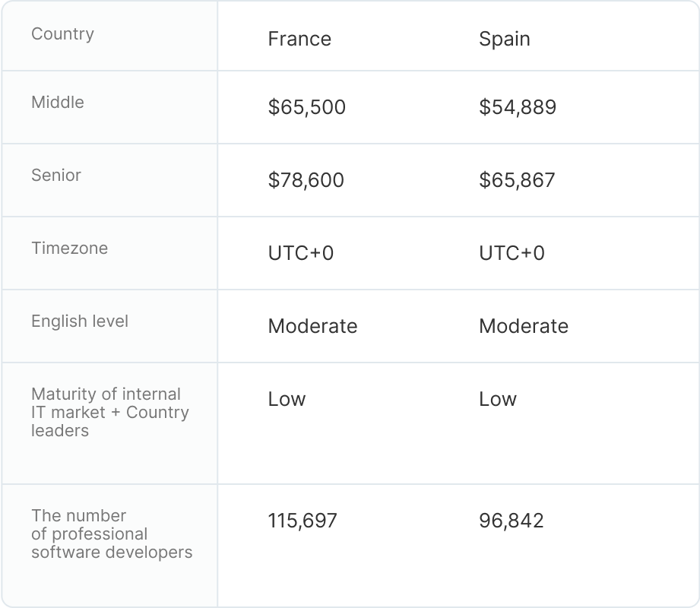This screenshot has height=608, width=700.
Task: Click France's Low maturity value
Action: click(287, 399)
